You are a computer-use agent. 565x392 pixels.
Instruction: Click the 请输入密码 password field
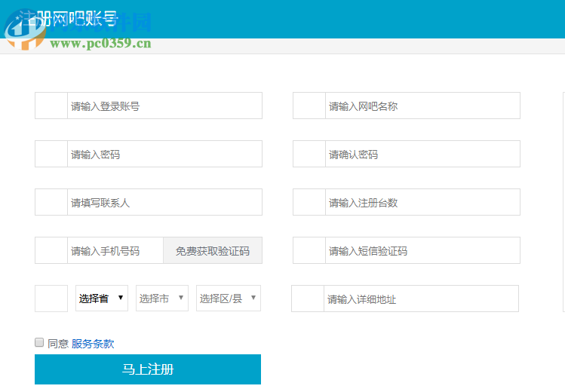[164, 154]
